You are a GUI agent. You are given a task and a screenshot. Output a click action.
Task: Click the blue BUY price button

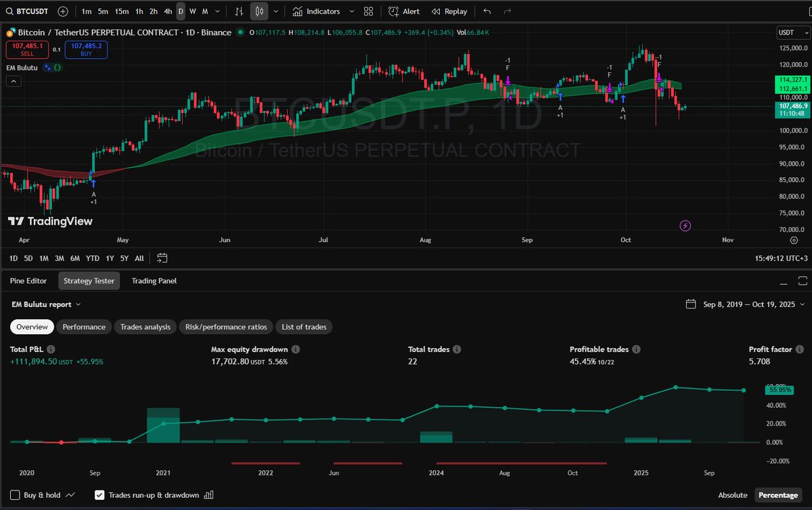click(x=86, y=49)
